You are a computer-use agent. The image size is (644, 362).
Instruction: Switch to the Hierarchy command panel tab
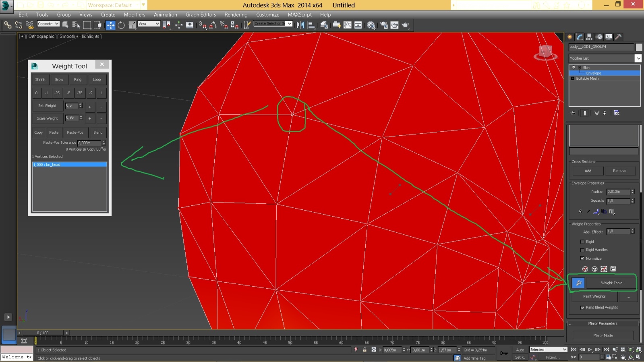tap(589, 37)
